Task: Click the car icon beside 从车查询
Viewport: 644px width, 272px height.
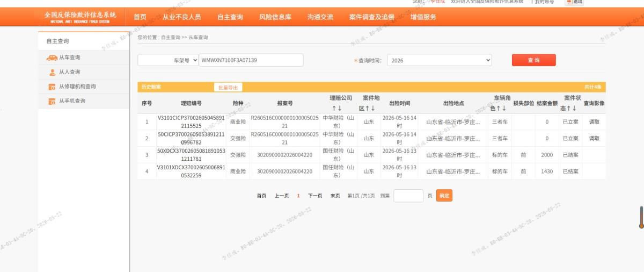Action: tap(52, 58)
